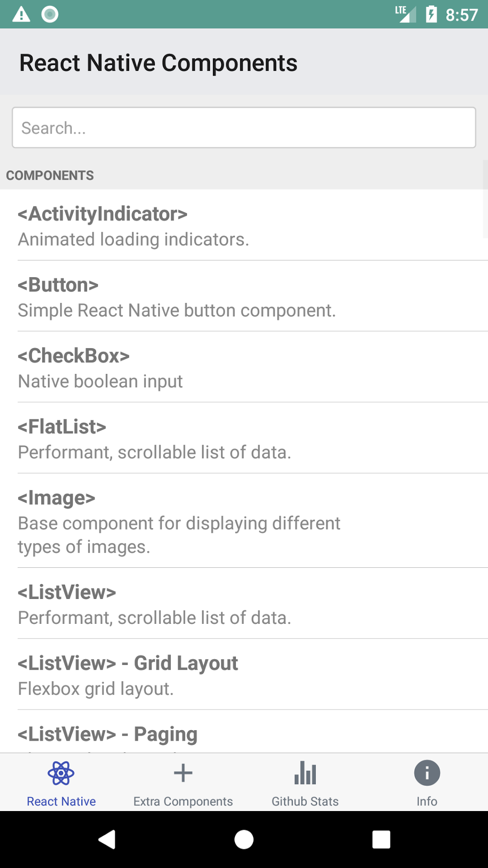Select the ListView Grid Layout entry
This screenshot has width=488, height=868.
click(x=244, y=674)
